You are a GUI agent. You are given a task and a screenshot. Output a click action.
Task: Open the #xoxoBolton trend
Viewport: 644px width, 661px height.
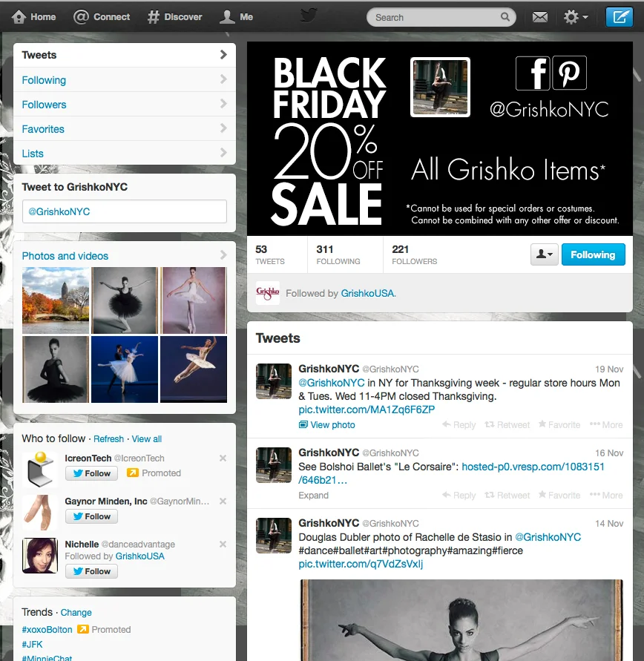coord(47,629)
